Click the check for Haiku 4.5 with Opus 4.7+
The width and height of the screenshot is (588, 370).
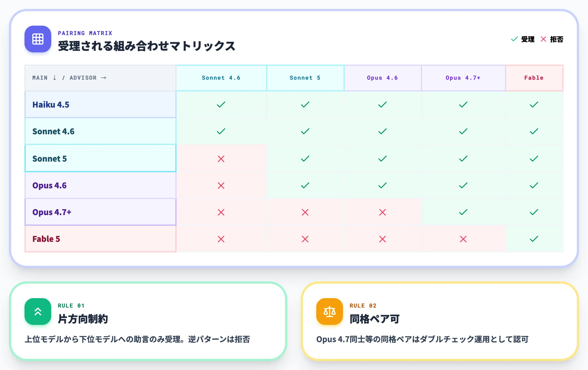[x=463, y=104]
